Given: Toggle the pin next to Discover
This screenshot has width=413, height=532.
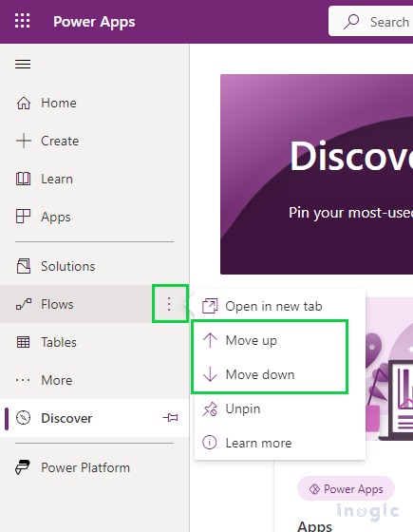Looking at the screenshot, I should (x=170, y=418).
